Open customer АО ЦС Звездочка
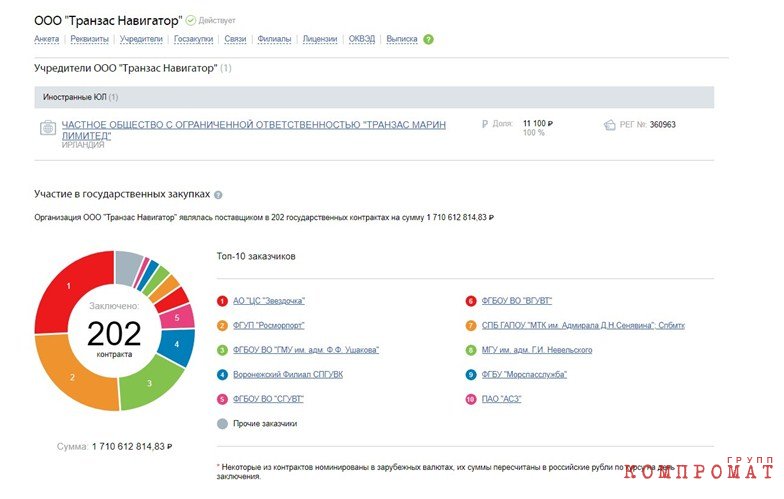The height and width of the screenshot is (499, 784). click(268, 301)
